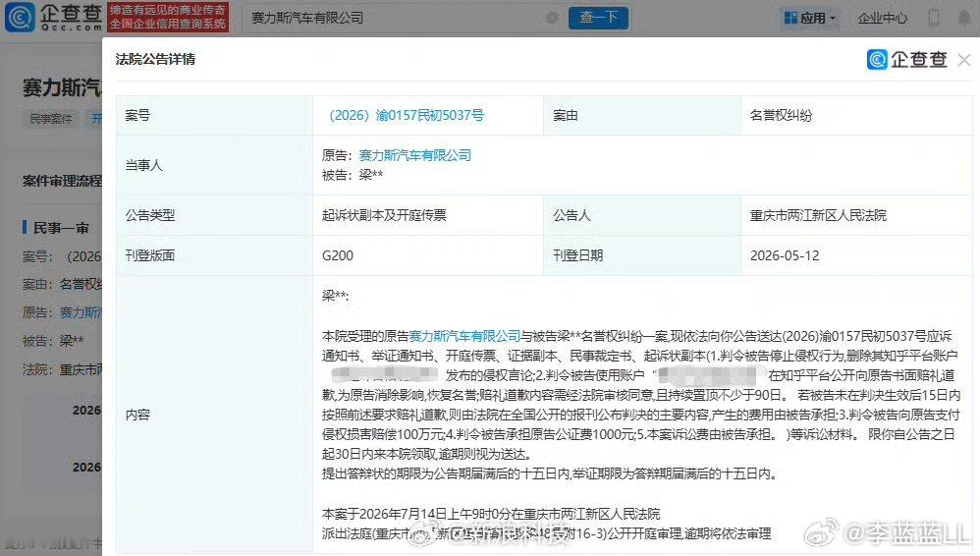Close the 法院公告详情 dialog
This screenshot has height=556, width=980.
pyautogui.click(x=964, y=60)
